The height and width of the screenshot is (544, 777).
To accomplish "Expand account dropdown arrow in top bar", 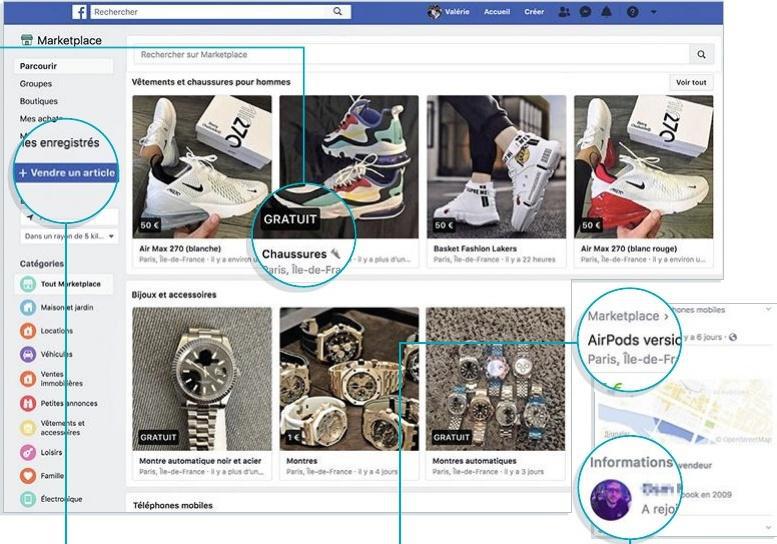I will (654, 12).
